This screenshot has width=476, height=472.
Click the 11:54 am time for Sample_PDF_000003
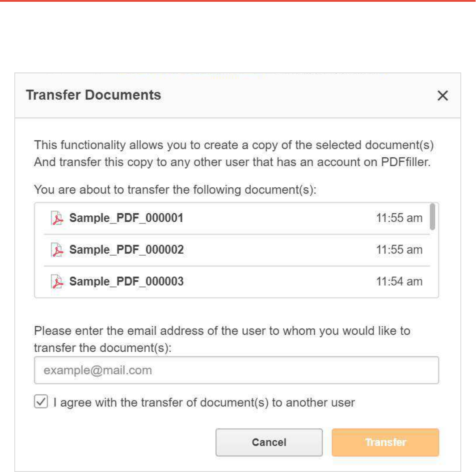[400, 282]
